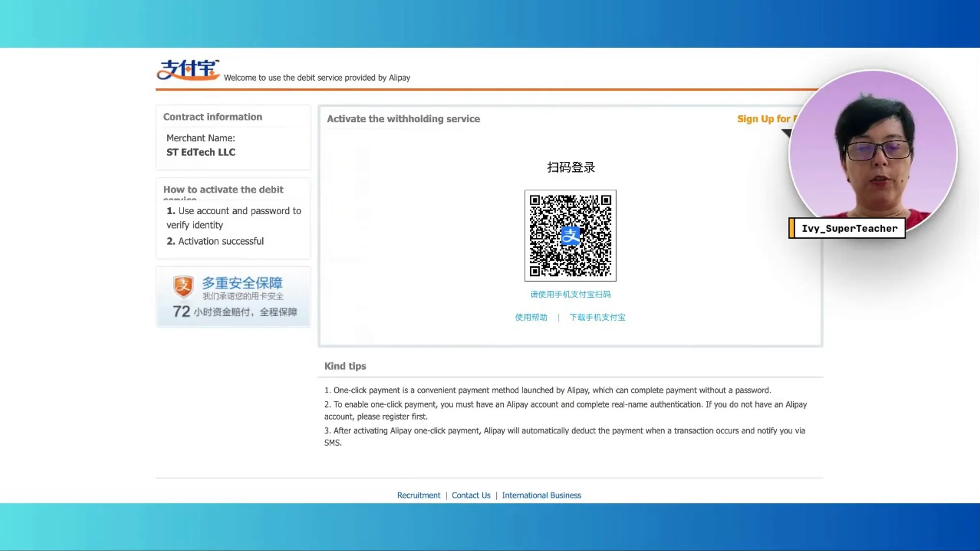
Task: Open the 使用帮助 help link
Action: click(x=531, y=317)
